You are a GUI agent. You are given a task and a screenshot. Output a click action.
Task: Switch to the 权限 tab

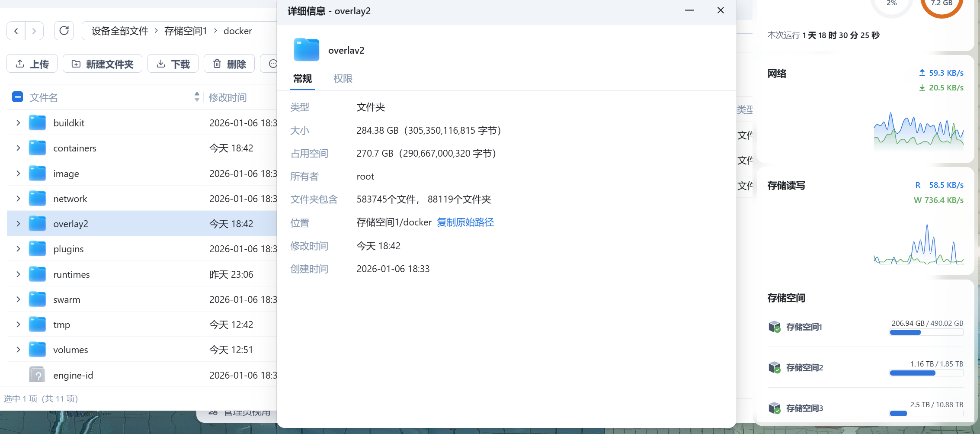343,78
